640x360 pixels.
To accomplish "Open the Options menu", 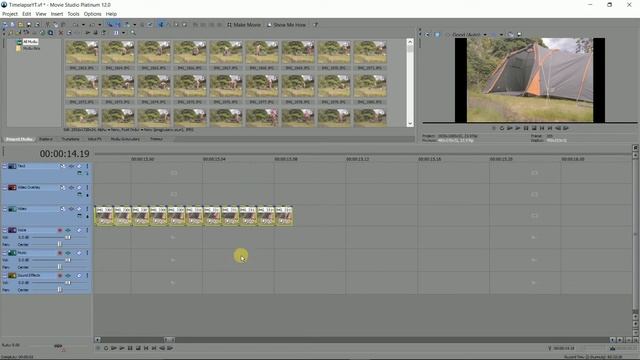I will click(92, 14).
